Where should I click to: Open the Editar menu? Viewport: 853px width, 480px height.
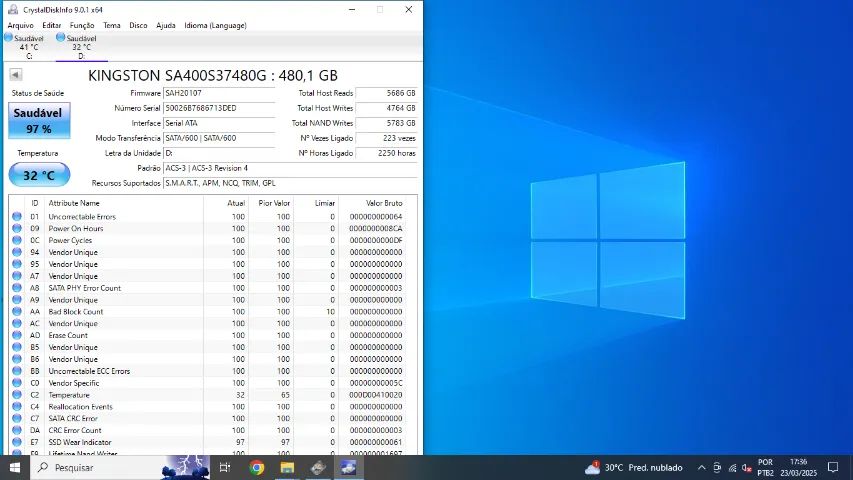click(52, 25)
